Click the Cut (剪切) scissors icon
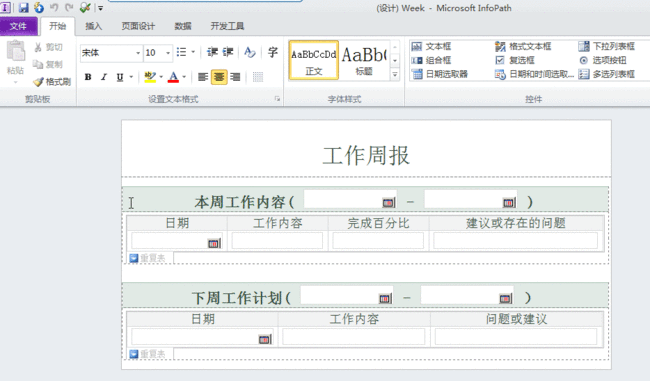Viewport: 650px width, 381px height. click(x=38, y=47)
